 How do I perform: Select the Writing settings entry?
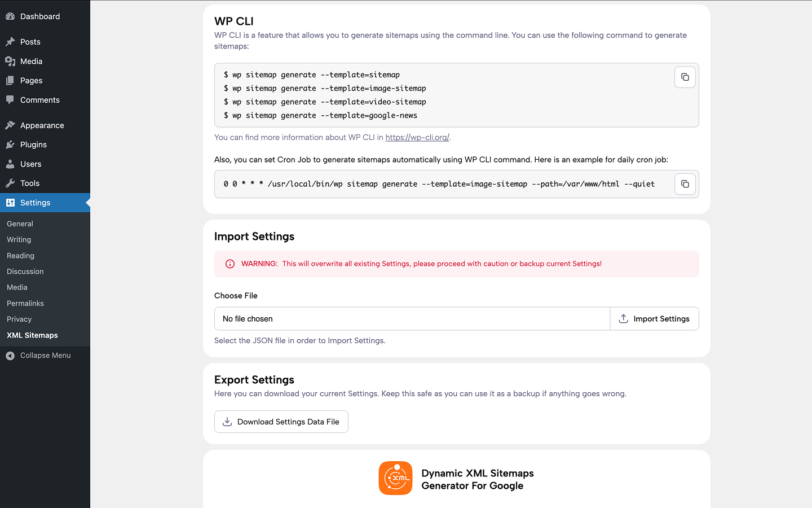pos(19,239)
